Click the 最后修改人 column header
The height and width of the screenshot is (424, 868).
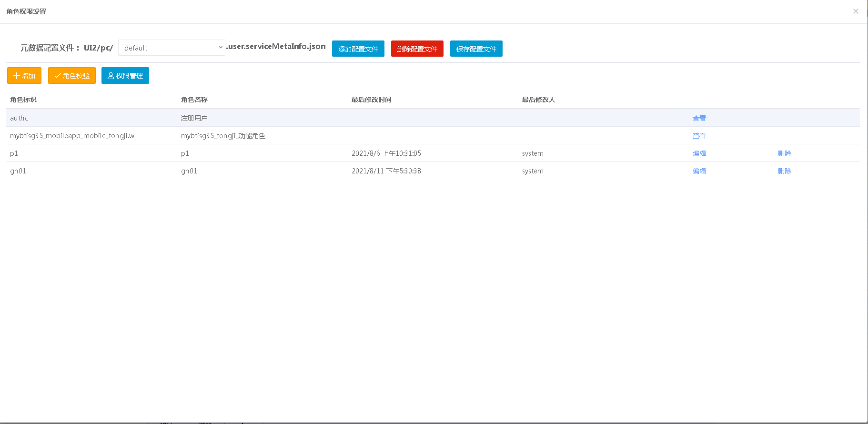click(x=538, y=100)
